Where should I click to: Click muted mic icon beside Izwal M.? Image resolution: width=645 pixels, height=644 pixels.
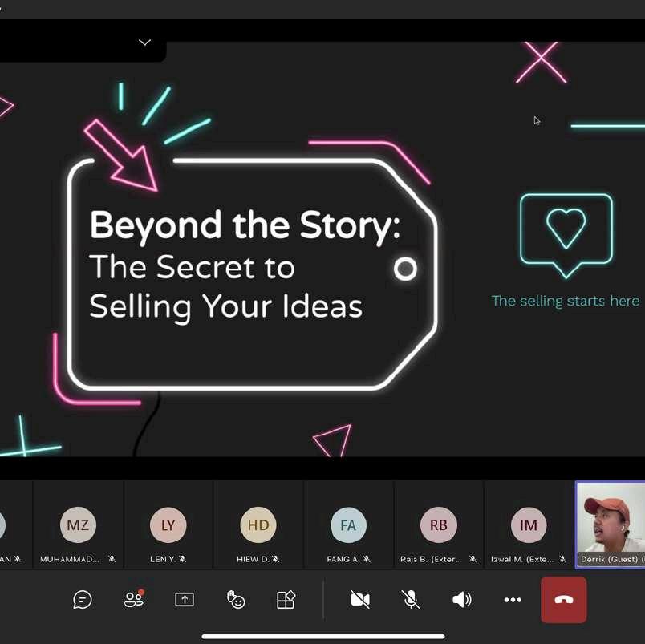point(562,559)
